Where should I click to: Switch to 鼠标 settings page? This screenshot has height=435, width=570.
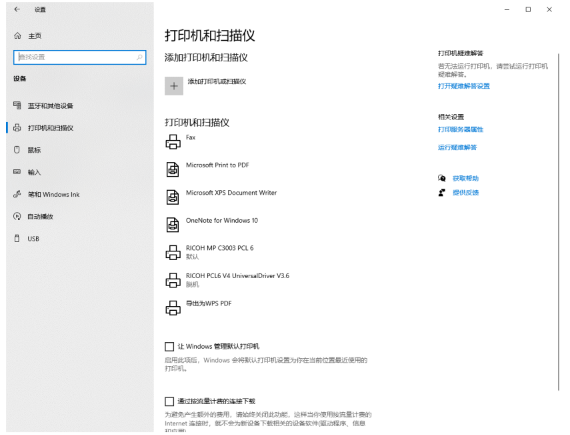34,150
